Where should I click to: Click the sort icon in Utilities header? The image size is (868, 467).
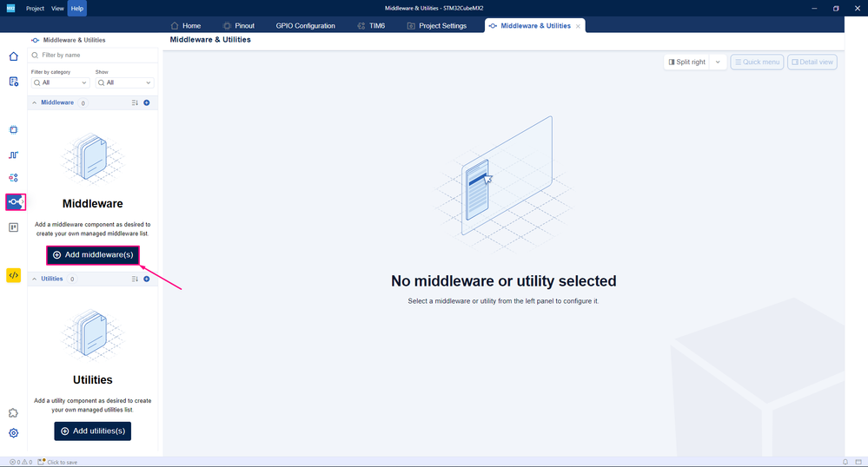135,279
